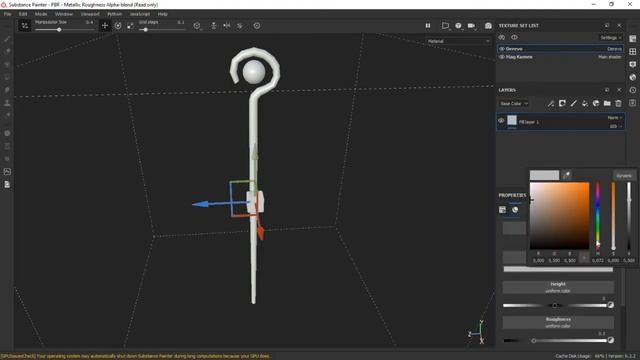Viewport: 640px width, 360px height.
Task: Select the Eraser tool in left sidebar
Action: tap(7, 51)
